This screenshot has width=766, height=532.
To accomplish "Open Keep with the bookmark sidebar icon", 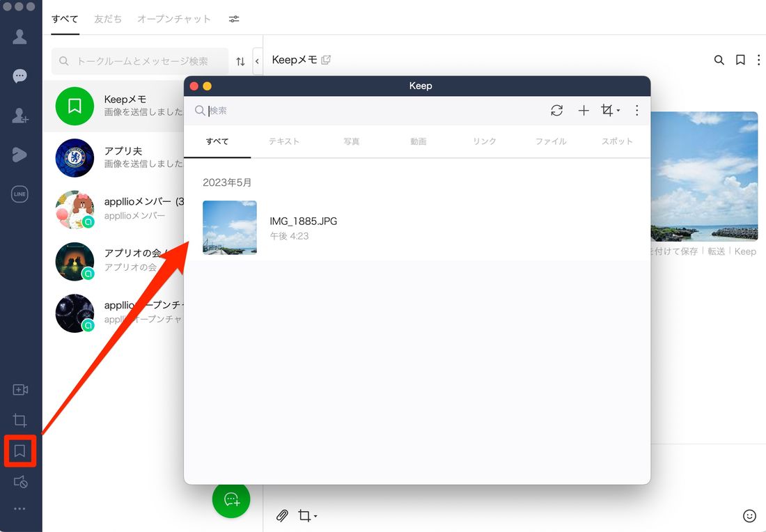I will [20, 451].
